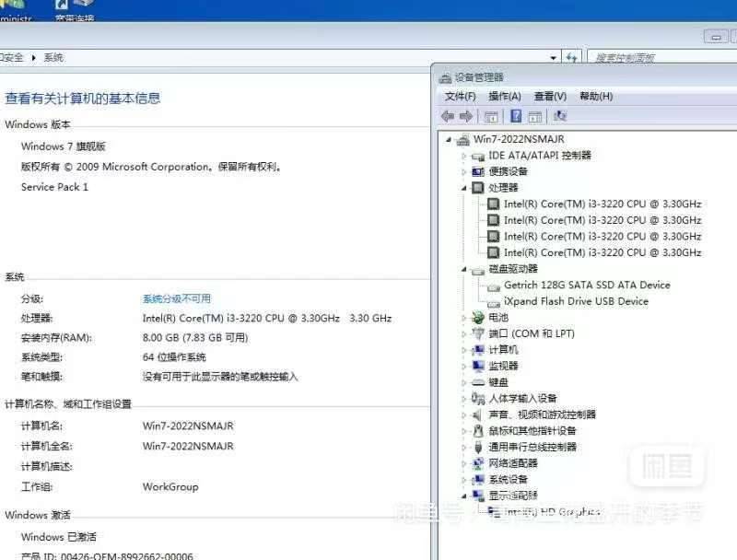
Task: Click the Forward arrow in Device Manager toolbar
Action: click(466, 116)
